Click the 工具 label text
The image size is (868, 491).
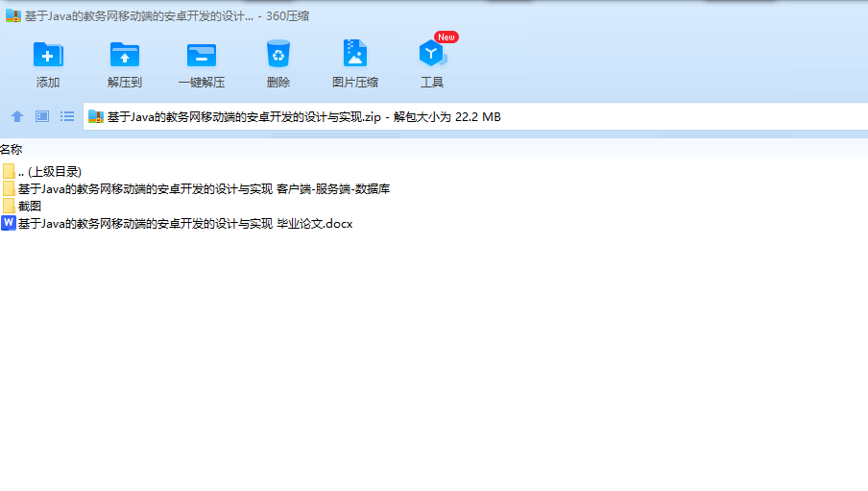(x=432, y=83)
